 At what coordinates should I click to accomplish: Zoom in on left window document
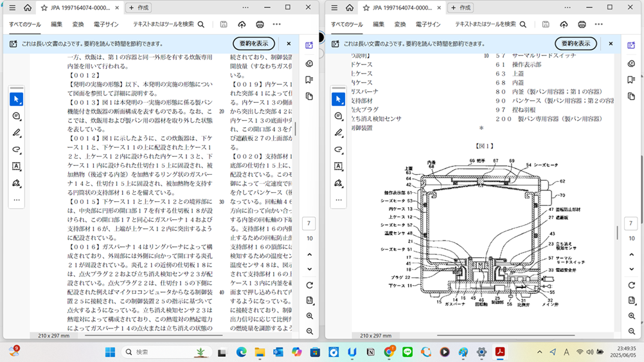pos(310,316)
